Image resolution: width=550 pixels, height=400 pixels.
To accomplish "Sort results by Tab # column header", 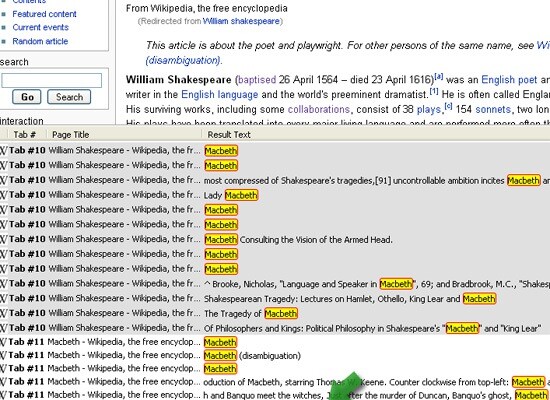I will tap(24, 135).
